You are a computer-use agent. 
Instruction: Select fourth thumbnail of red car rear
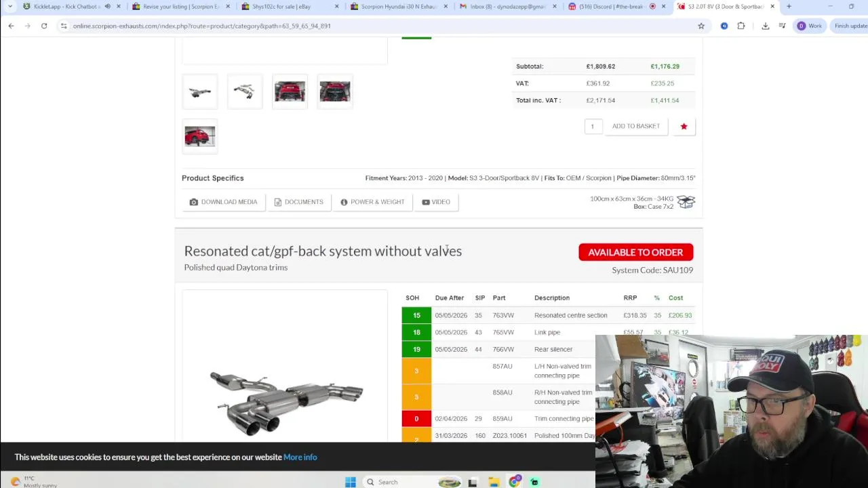click(335, 91)
